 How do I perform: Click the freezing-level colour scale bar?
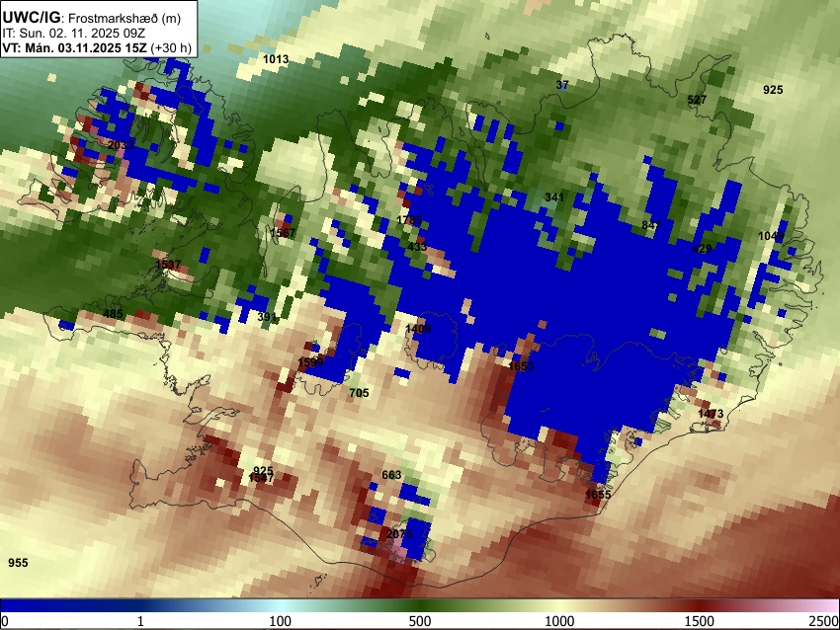(420, 605)
